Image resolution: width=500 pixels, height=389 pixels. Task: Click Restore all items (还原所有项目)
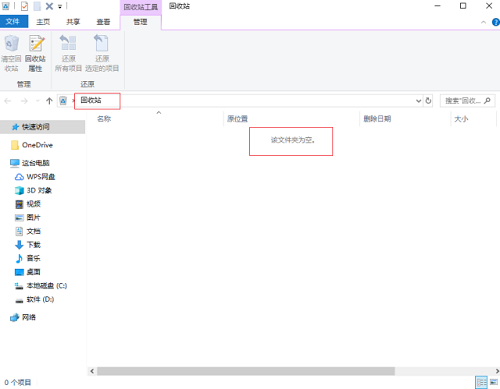pyautogui.click(x=68, y=54)
